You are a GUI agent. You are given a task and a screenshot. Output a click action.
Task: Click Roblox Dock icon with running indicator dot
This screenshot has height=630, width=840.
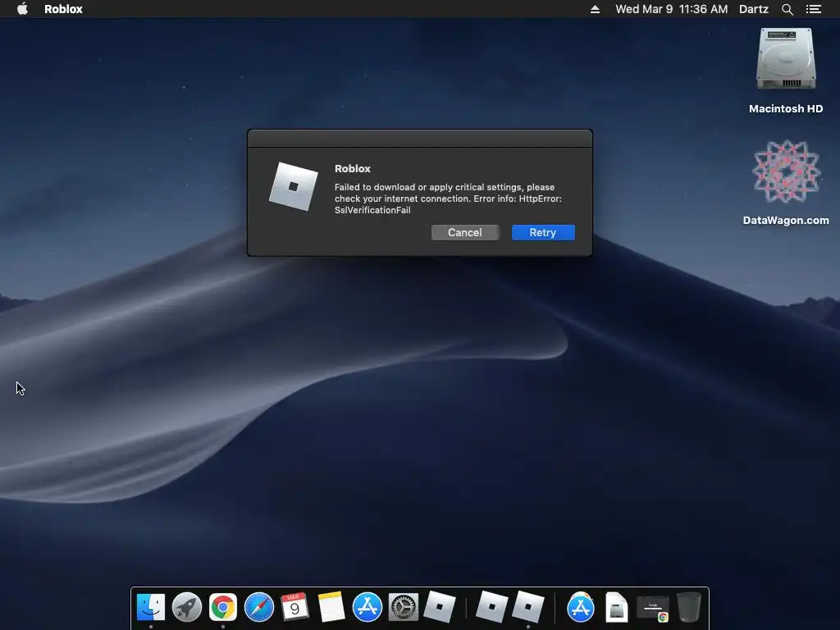[527, 607]
